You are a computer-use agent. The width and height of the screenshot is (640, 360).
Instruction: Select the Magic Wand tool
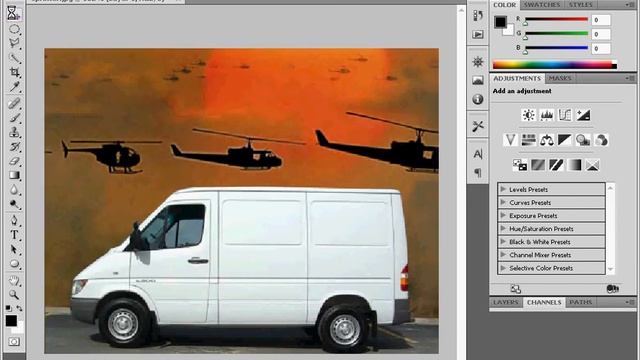[14, 58]
